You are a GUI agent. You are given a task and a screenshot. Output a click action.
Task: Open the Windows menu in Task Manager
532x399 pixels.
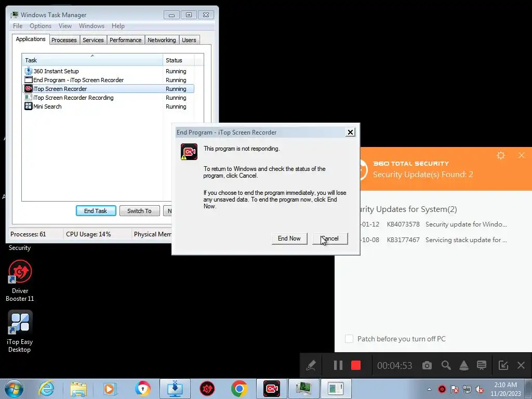tap(91, 26)
